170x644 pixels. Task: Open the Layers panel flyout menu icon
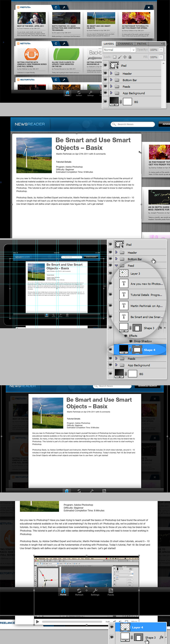click(163, 44)
